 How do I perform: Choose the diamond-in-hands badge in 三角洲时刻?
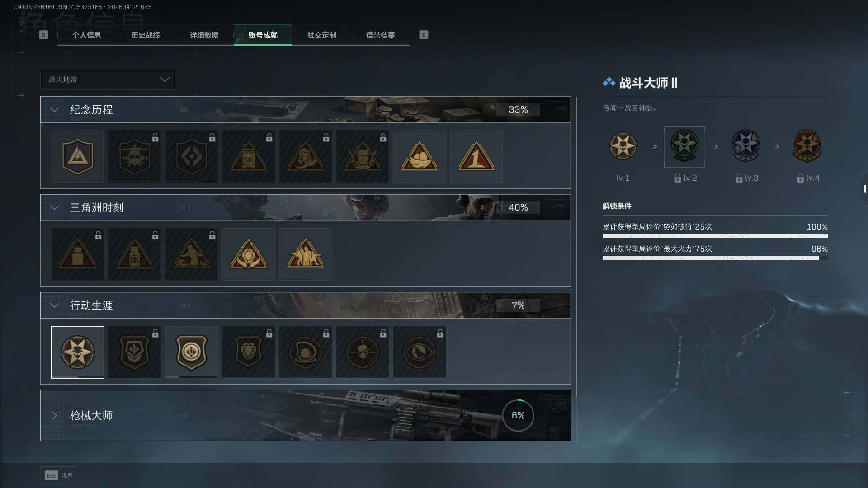click(x=248, y=254)
